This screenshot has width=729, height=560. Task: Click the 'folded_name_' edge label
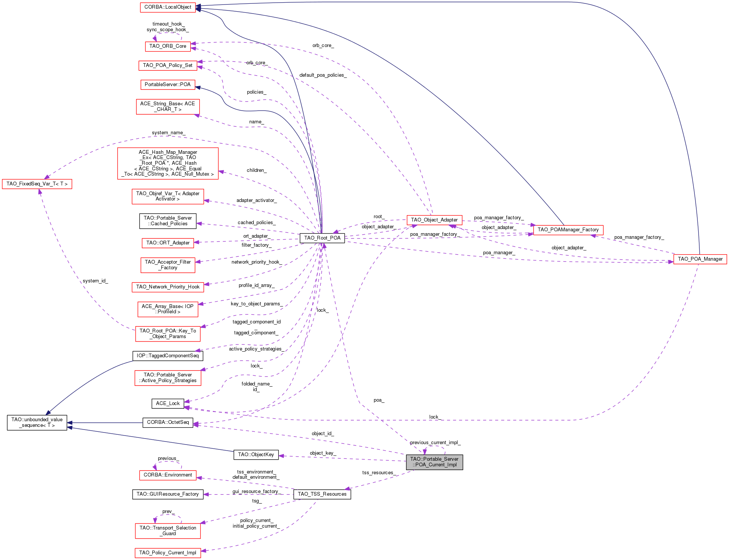(x=257, y=384)
